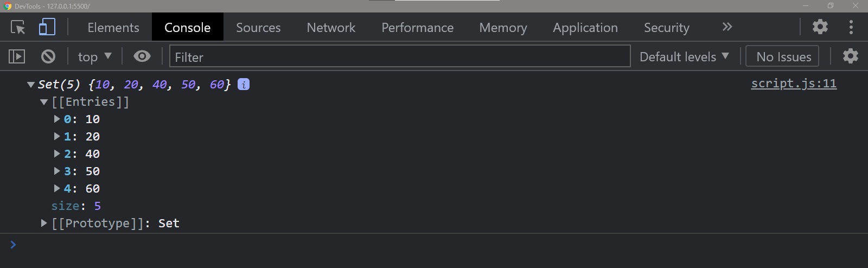Viewport: 868px width, 268px height.
Task: Switch to the Network tab
Action: (331, 28)
